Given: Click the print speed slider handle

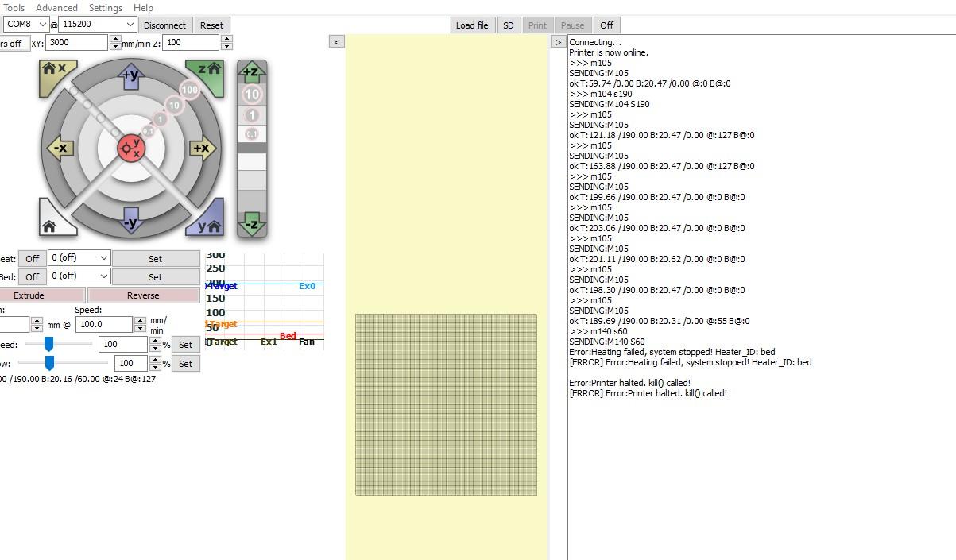Looking at the screenshot, I should [48, 343].
